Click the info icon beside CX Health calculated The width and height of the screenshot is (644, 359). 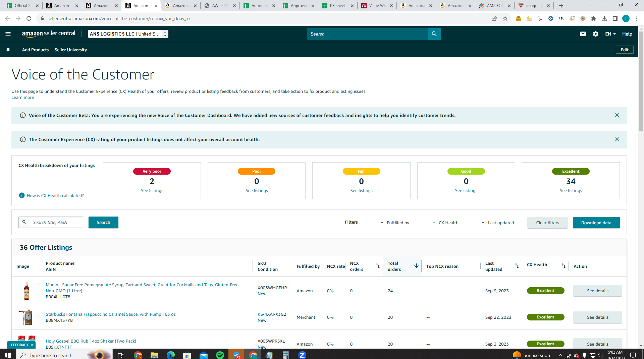click(22, 195)
